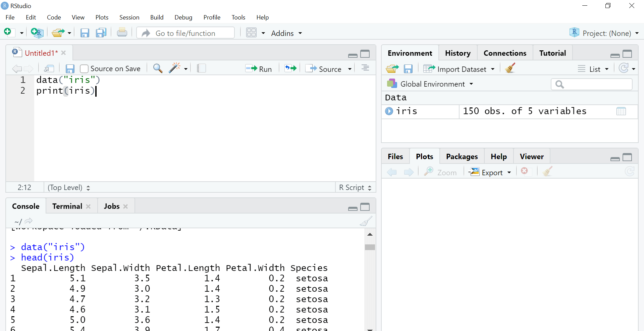
Task: Expand the iris object details arrow
Action: pos(389,111)
